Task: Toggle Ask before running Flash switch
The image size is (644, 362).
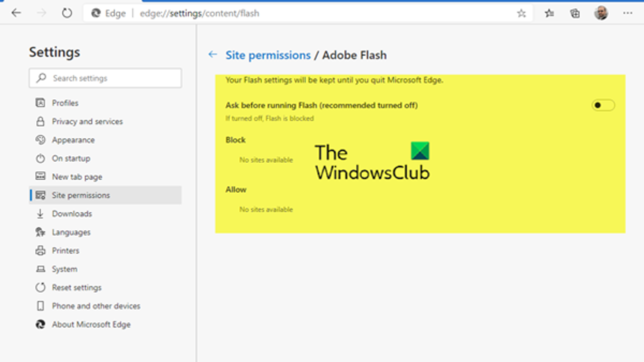Action: (603, 106)
